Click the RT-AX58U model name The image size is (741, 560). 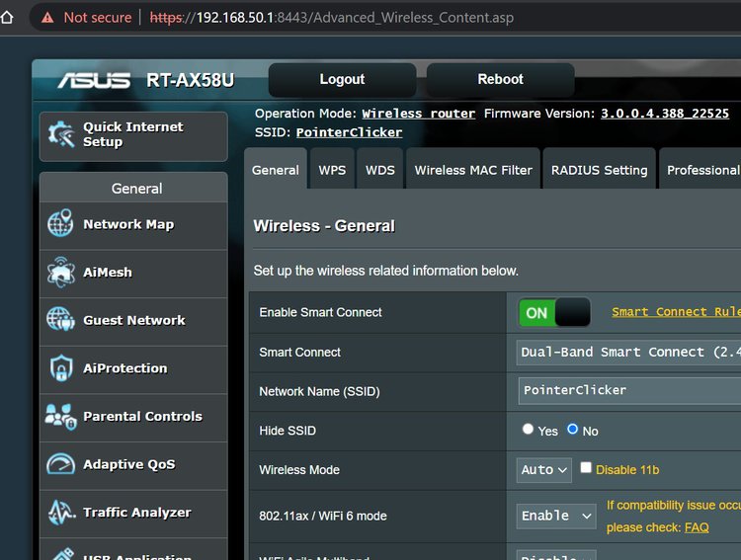click(x=191, y=80)
